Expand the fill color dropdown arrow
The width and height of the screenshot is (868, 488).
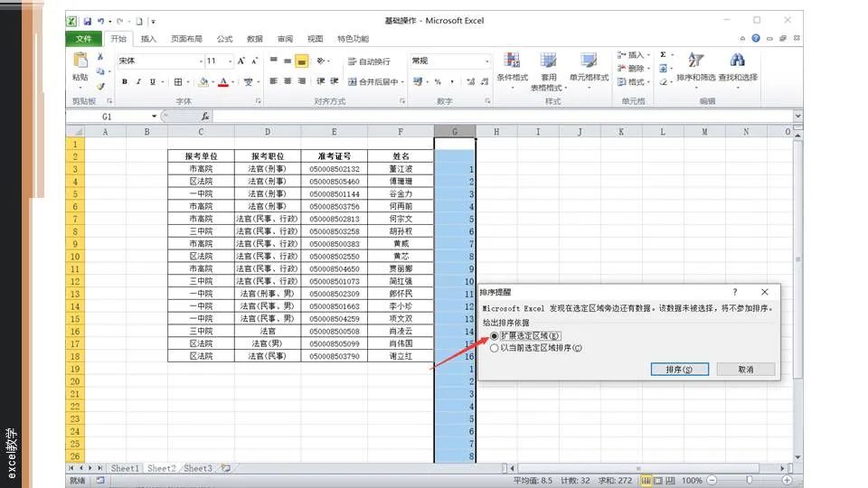213,82
